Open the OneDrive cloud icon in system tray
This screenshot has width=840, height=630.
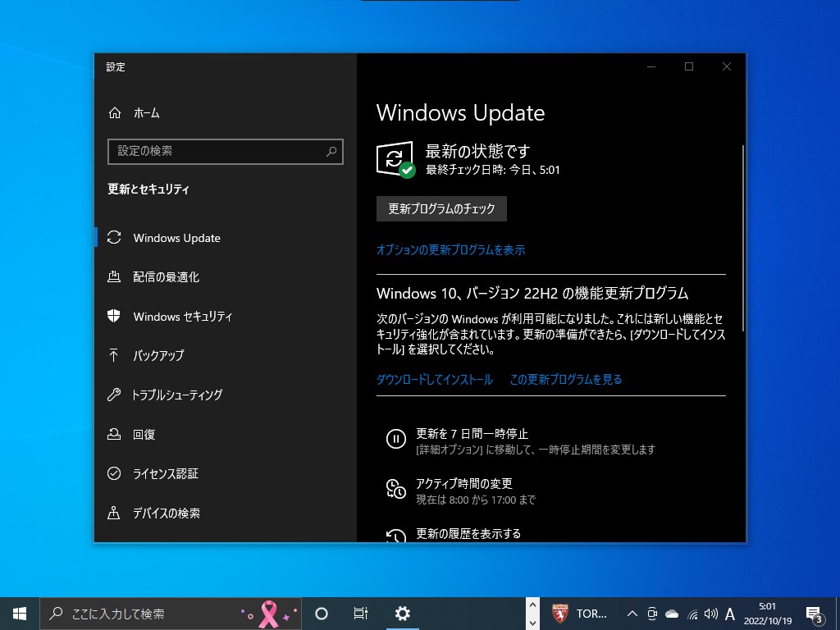[673, 613]
